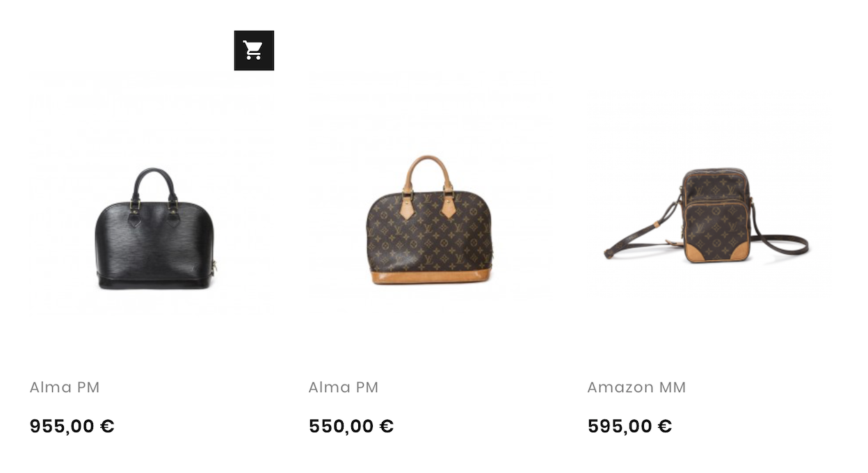The height and width of the screenshot is (473, 868).
Task: Select the 550,00 € price label
Action: 351,426
